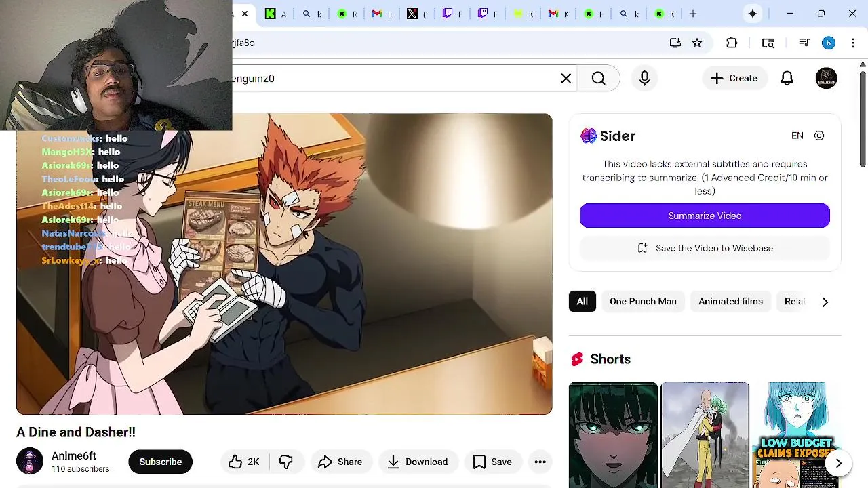Image resolution: width=868 pixels, height=488 pixels.
Task: Open the Gemini sparkle button in Chrome
Action: 753,14
